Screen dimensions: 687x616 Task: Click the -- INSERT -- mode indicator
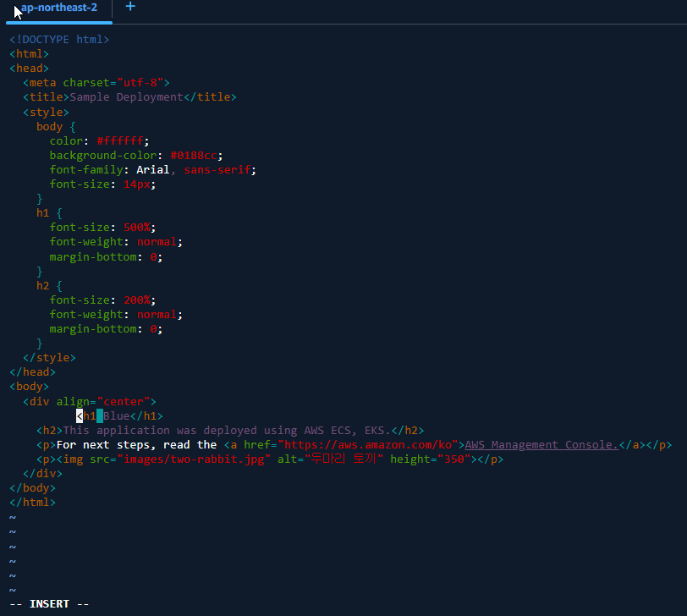click(x=49, y=604)
